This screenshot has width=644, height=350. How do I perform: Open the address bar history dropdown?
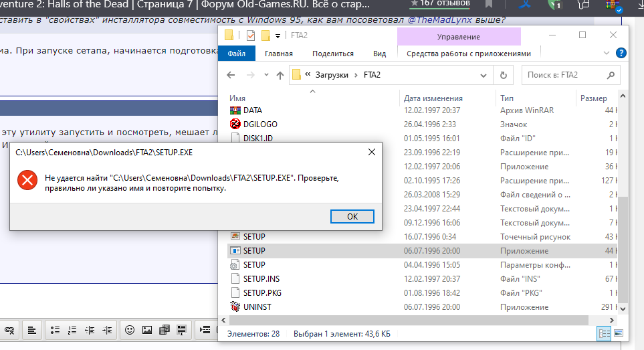484,75
